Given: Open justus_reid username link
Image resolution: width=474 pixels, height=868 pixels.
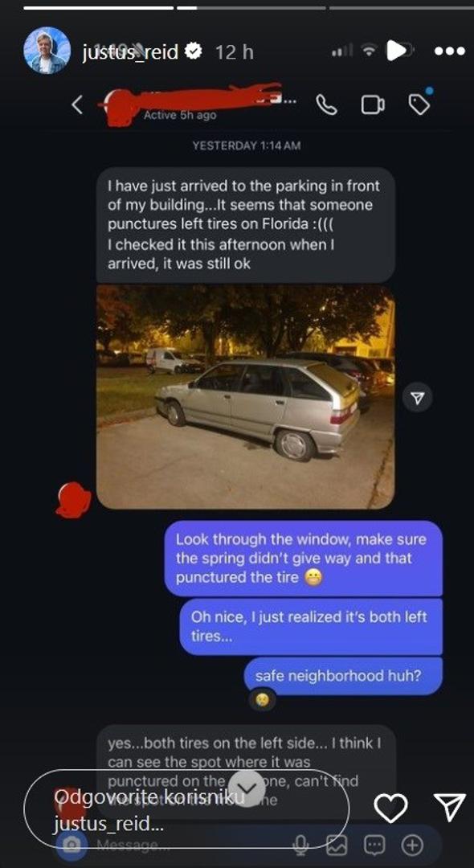Looking at the screenshot, I should pyautogui.click(x=130, y=52).
